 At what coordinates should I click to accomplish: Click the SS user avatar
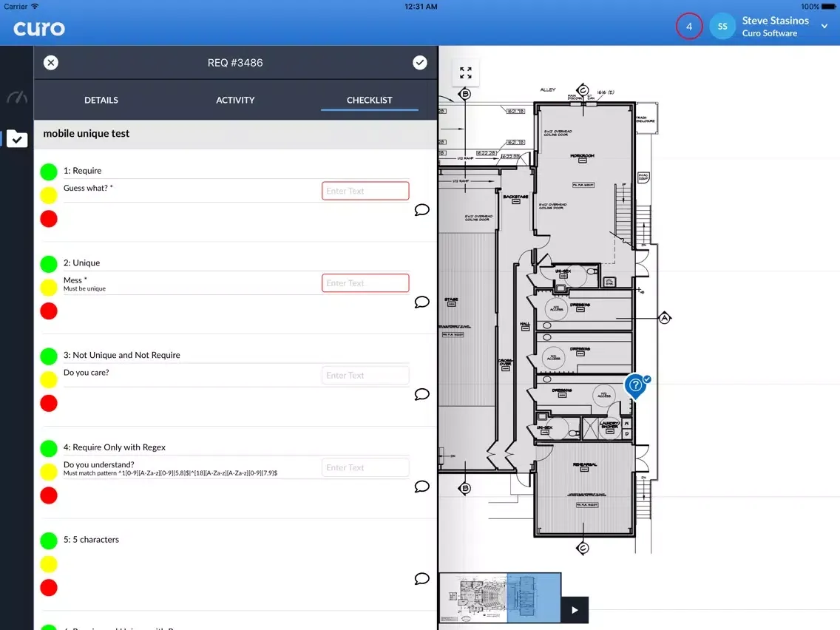pos(722,27)
